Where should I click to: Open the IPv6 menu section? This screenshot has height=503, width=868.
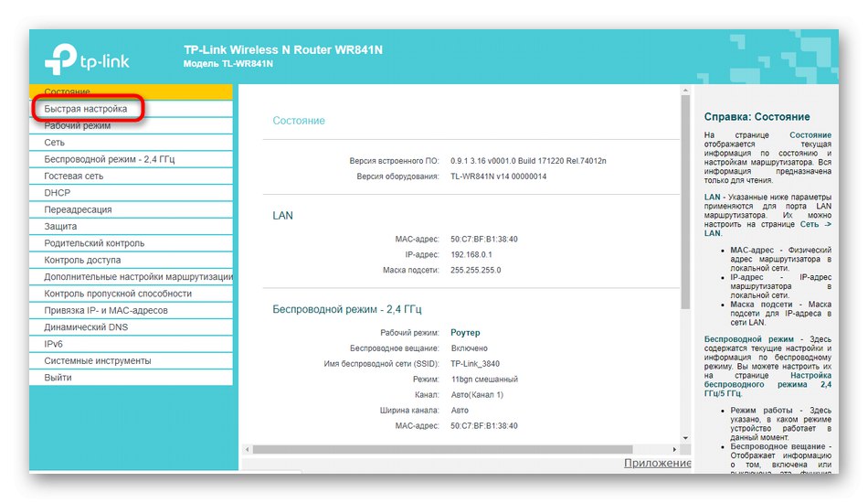132,344
